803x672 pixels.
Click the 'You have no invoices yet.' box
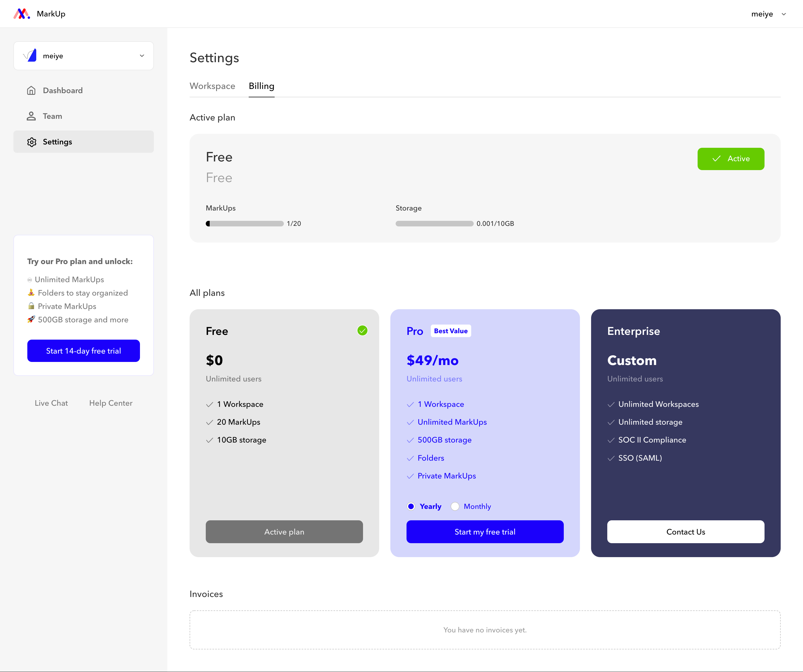[x=485, y=630]
